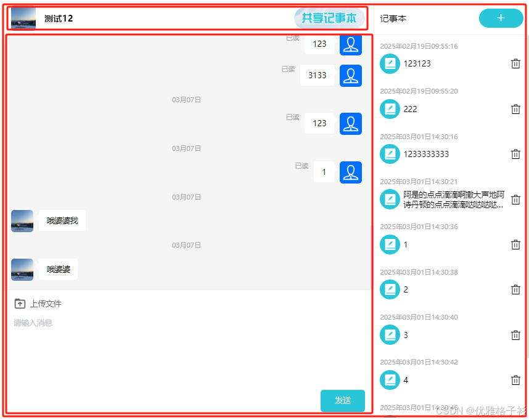Delete note 2 using the trash icon
This screenshot has width=529, height=420.
coord(516,289)
